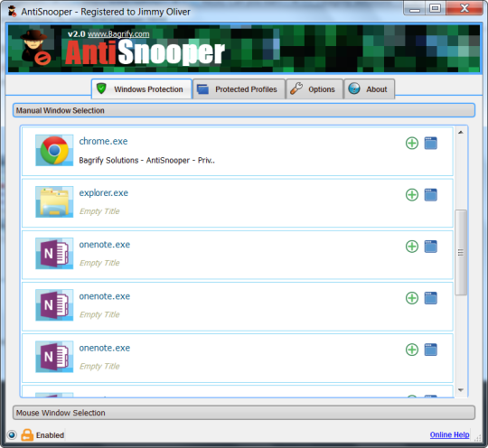Click the green plus icon on the second onenote.exe row
This screenshot has height=448, width=488.
(412, 298)
